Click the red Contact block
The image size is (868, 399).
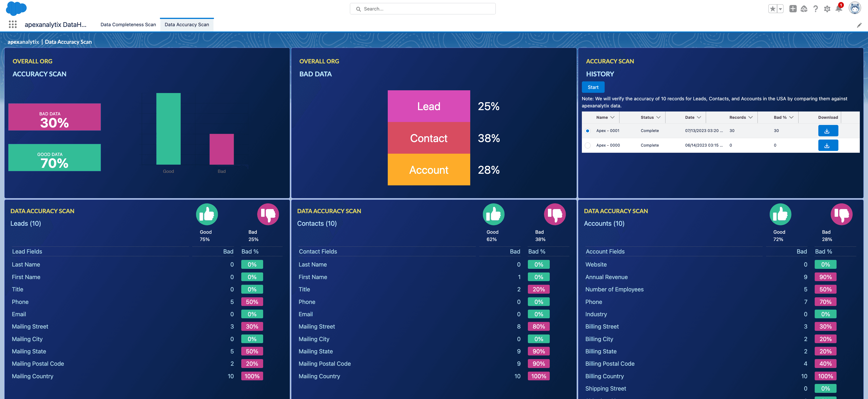point(429,138)
